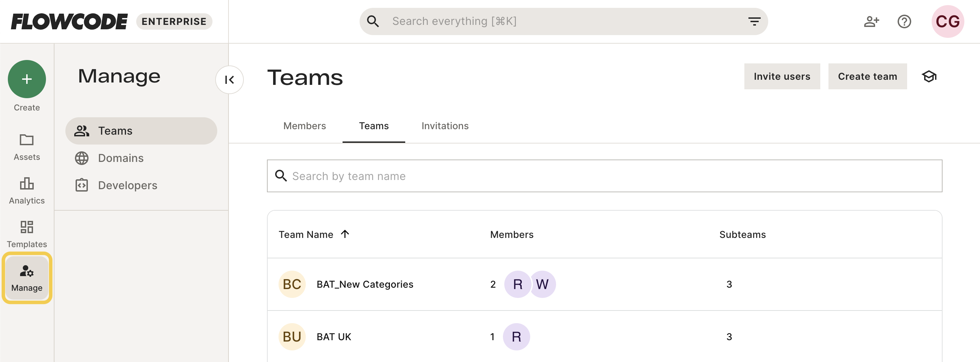Click the BU team avatar
Image resolution: width=980 pixels, height=362 pixels.
point(292,337)
